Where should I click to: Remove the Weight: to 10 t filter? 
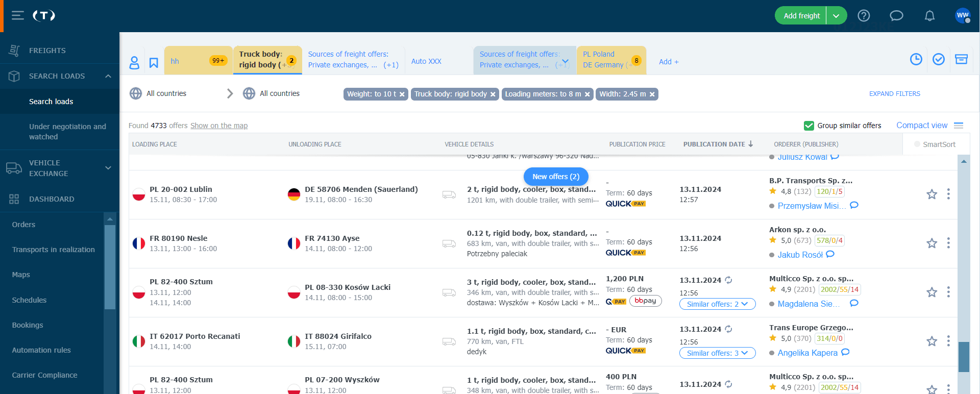pyautogui.click(x=402, y=94)
